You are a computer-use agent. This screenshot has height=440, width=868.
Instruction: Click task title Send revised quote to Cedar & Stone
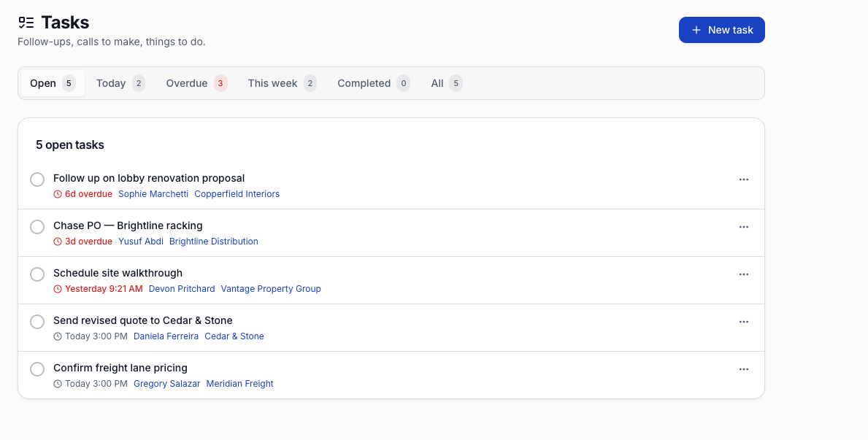pyautogui.click(x=143, y=320)
